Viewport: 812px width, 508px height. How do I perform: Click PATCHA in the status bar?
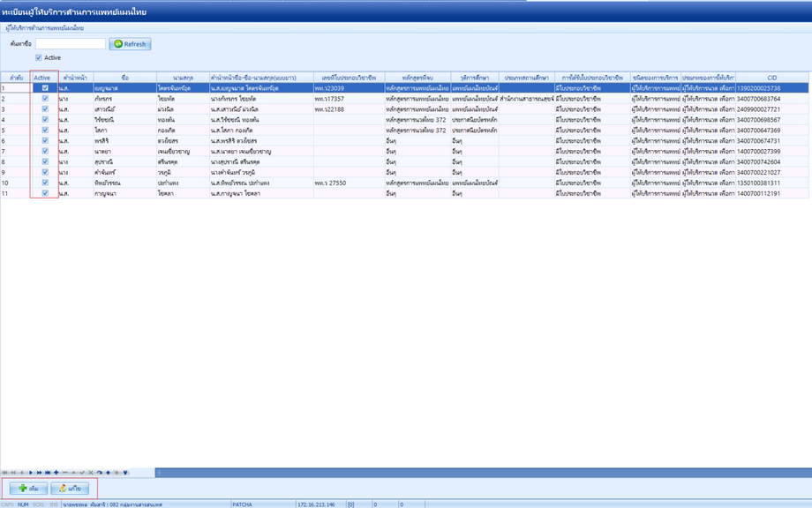[243, 504]
